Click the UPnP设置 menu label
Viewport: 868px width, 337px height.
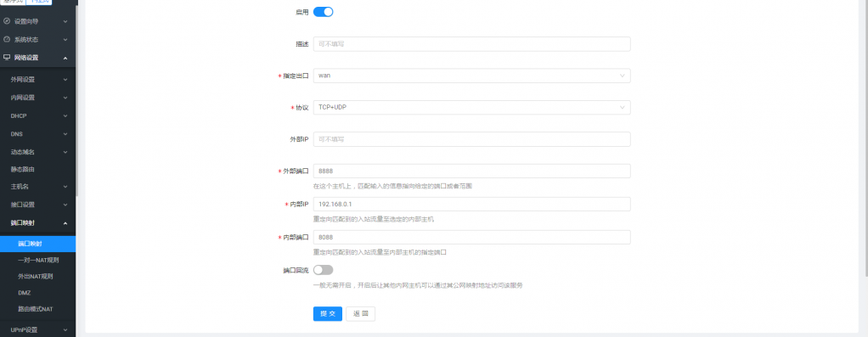(x=24, y=330)
